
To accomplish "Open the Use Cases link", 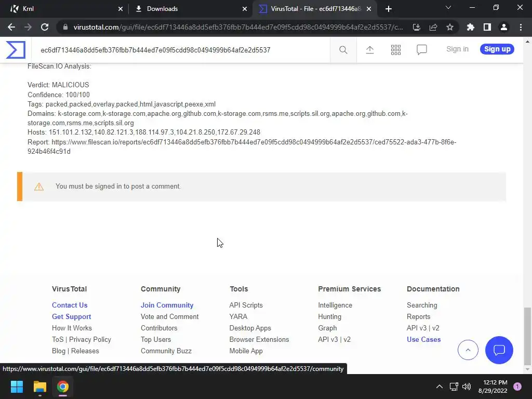I will pyautogui.click(x=424, y=339).
